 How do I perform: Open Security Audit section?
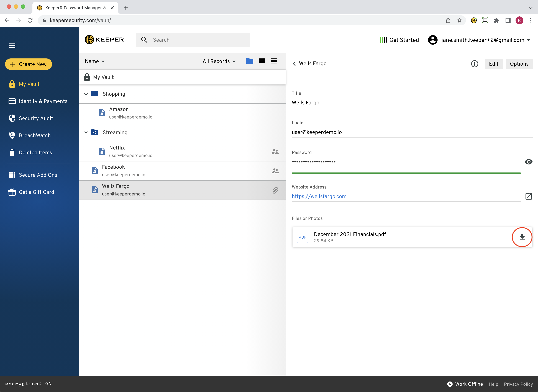click(x=31, y=118)
